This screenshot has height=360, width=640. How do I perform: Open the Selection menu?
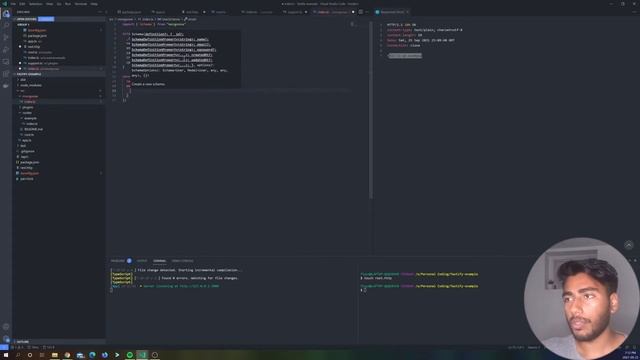[36, 4]
